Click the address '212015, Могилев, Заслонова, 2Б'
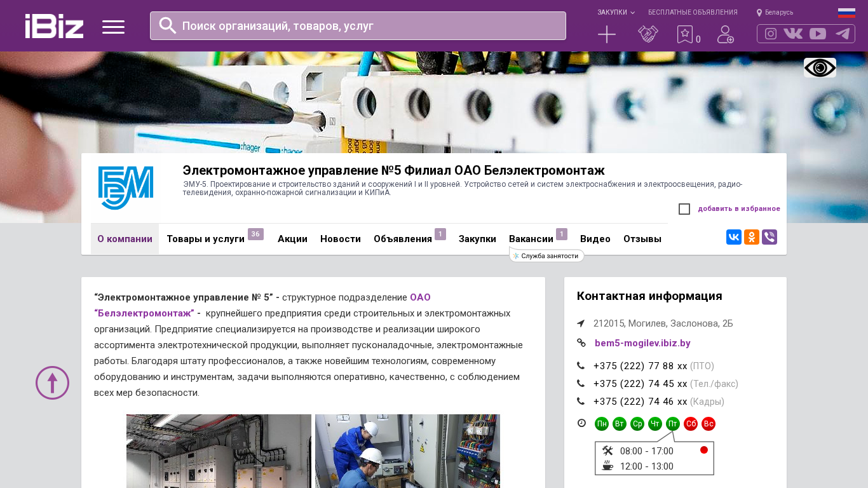Viewport: 868px width, 488px height. pos(663,323)
